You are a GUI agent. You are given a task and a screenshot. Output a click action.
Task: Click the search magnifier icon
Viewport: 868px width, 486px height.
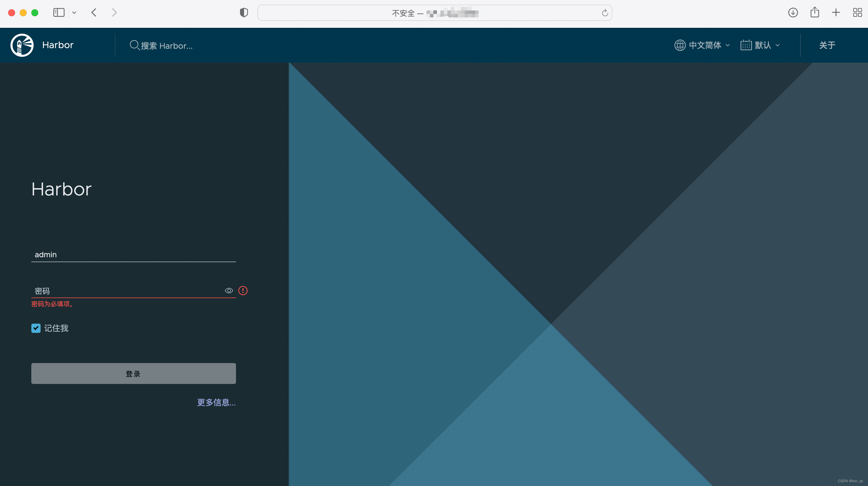coord(134,45)
